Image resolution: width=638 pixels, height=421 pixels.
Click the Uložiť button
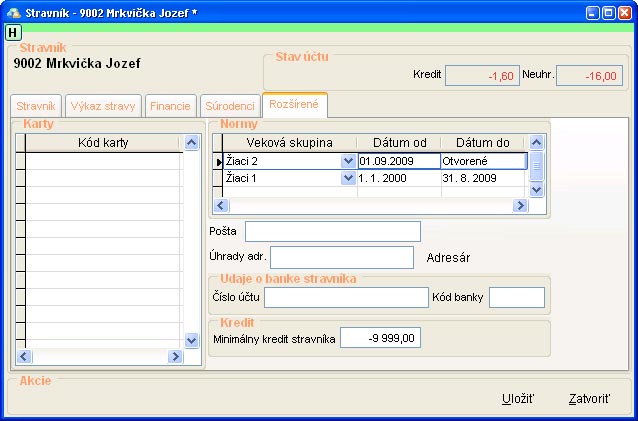point(518,398)
